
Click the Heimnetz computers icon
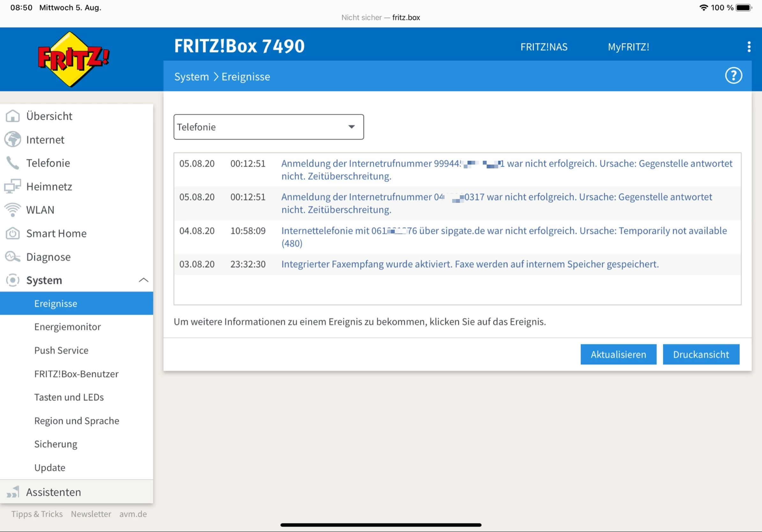13,186
